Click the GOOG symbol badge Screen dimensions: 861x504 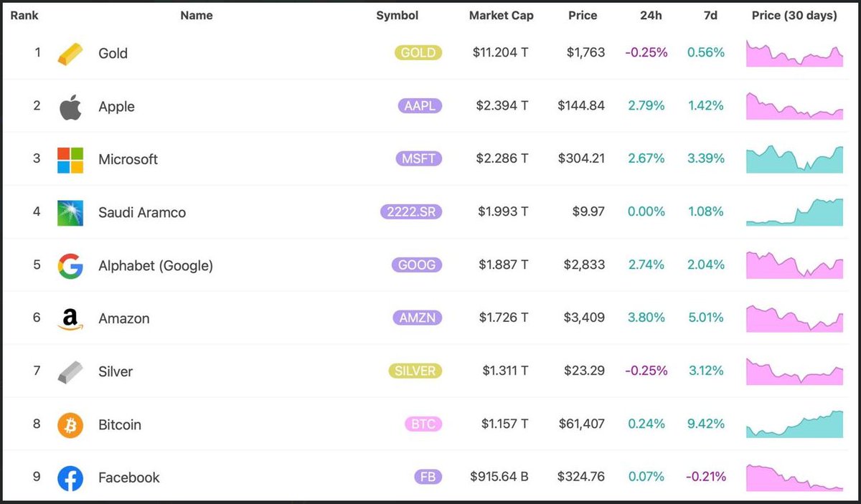tap(417, 265)
